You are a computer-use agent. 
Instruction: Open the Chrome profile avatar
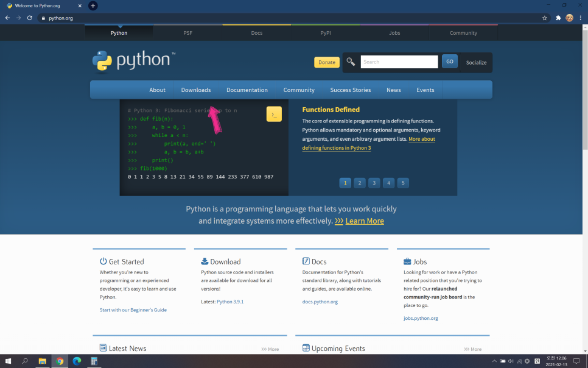569,18
